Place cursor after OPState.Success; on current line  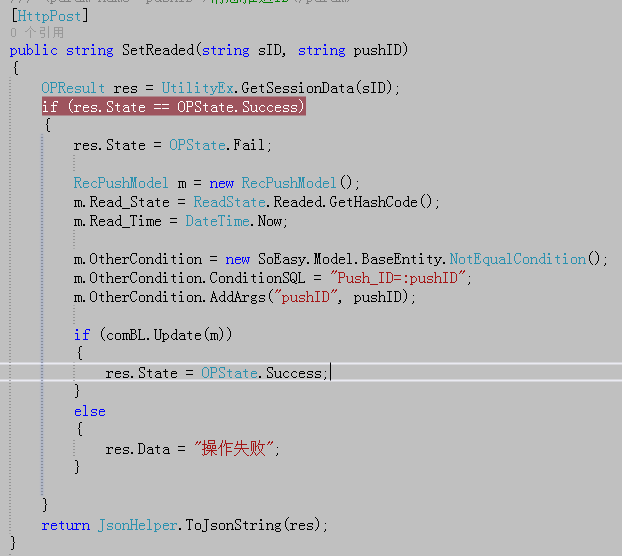tap(330, 373)
